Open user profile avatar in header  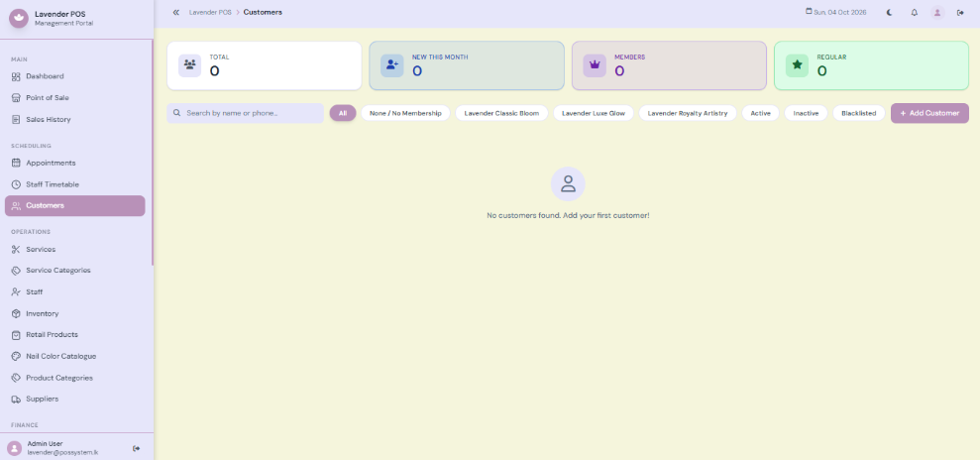(x=937, y=13)
